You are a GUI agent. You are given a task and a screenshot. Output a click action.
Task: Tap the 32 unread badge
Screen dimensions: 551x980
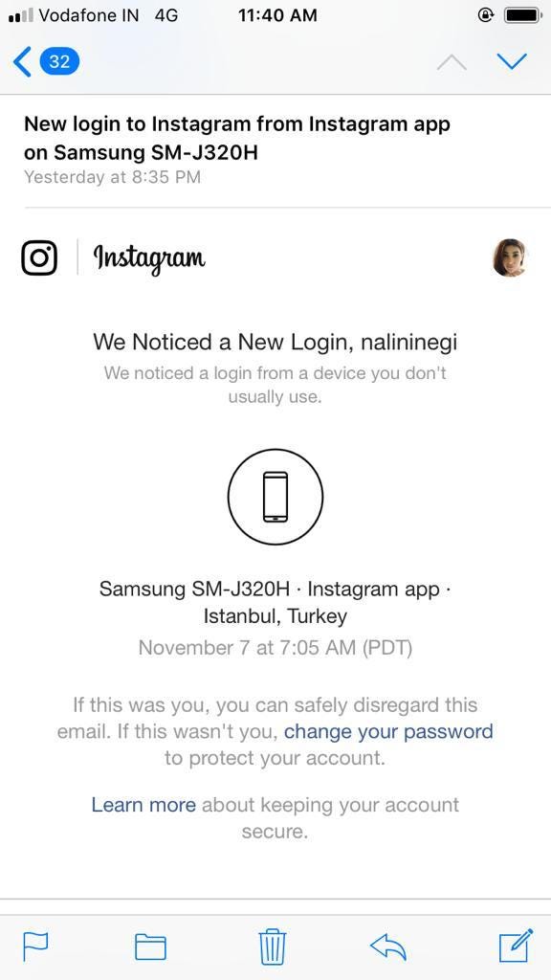pyautogui.click(x=59, y=61)
